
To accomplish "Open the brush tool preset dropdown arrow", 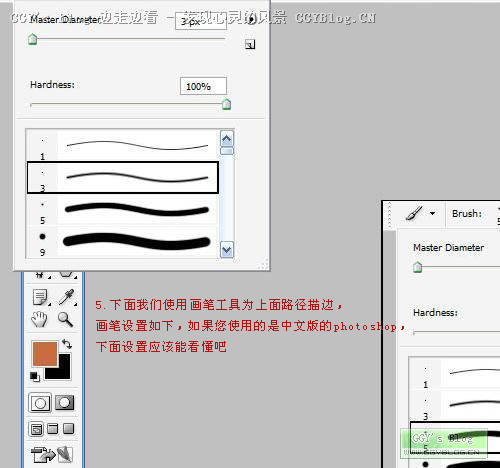I will pos(433,213).
